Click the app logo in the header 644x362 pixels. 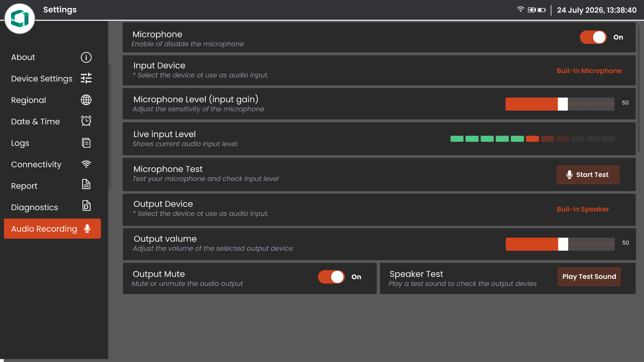tap(20, 19)
